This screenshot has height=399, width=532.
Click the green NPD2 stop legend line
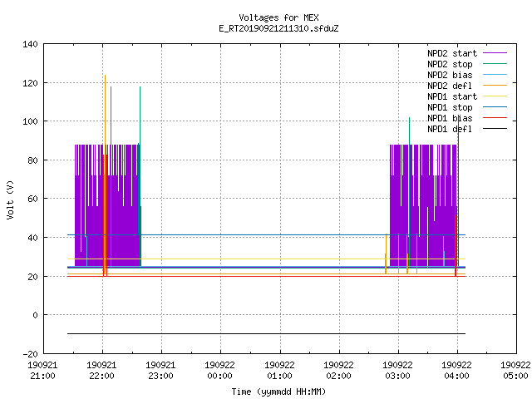click(495, 63)
